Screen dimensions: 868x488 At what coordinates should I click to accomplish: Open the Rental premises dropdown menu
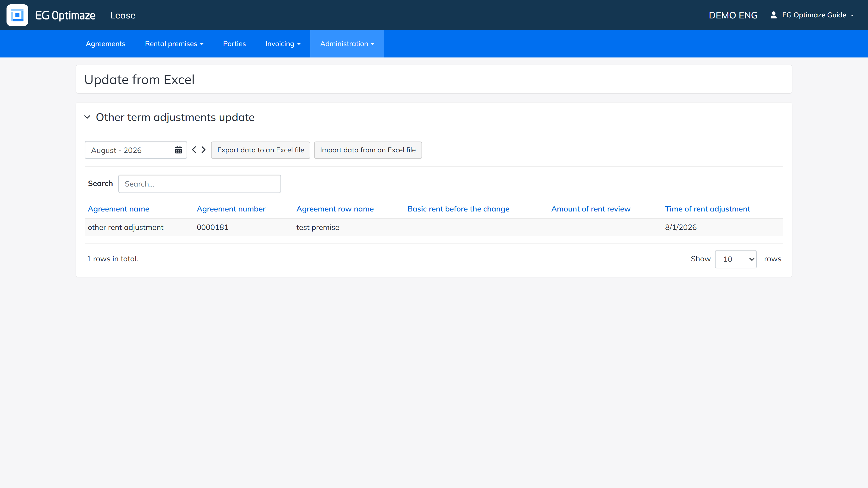coord(174,44)
